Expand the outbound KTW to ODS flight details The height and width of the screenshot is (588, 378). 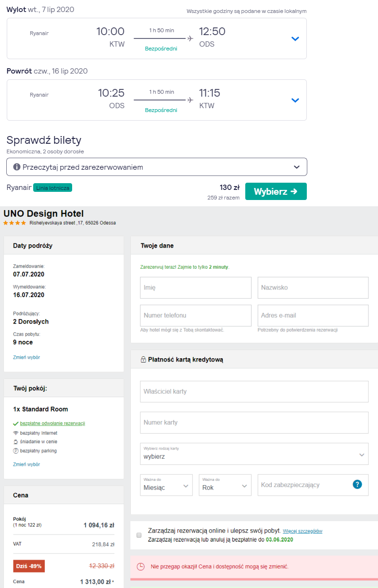pyautogui.click(x=295, y=39)
